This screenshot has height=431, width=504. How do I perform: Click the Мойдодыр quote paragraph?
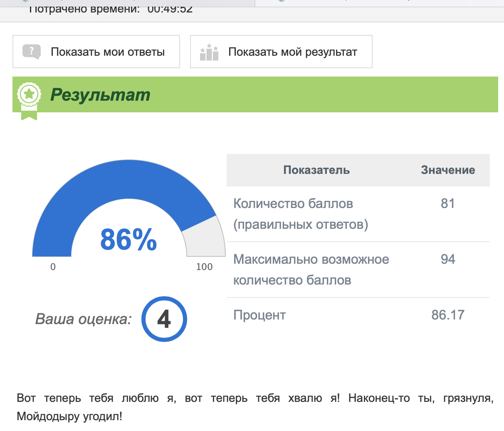255,407
